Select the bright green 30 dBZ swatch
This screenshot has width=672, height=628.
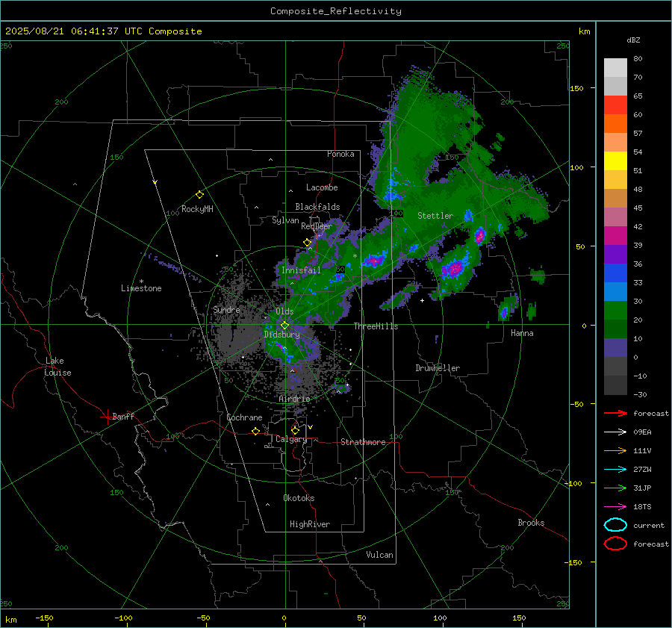(x=615, y=310)
